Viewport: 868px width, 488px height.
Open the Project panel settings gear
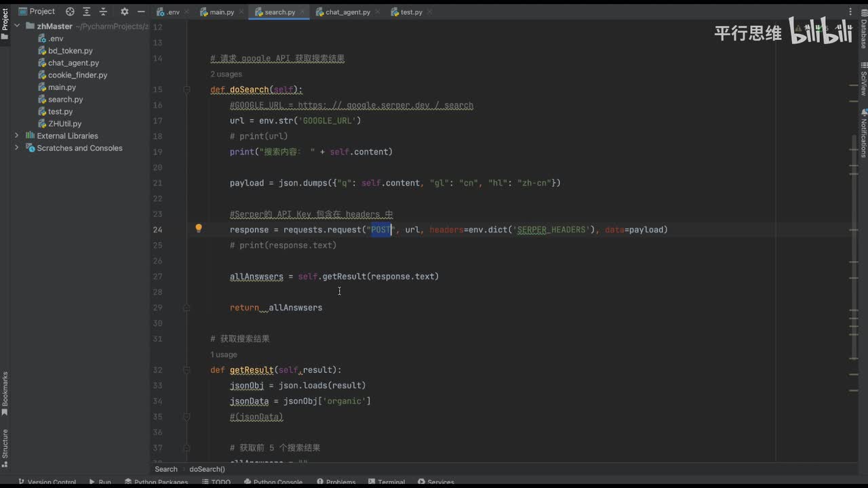124,12
